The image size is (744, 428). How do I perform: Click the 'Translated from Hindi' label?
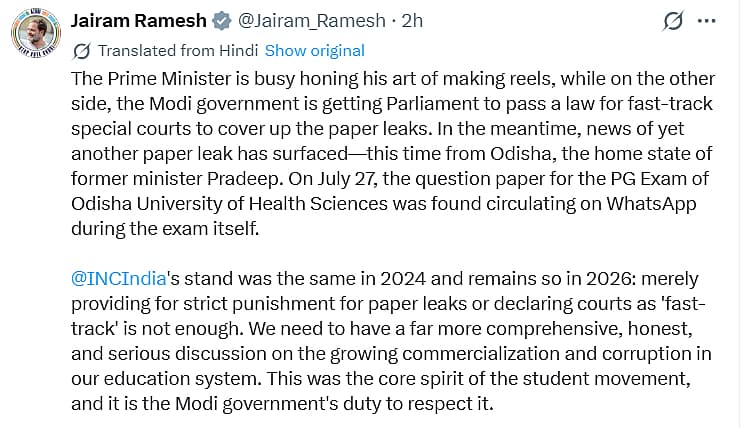[x=178, y=51]
